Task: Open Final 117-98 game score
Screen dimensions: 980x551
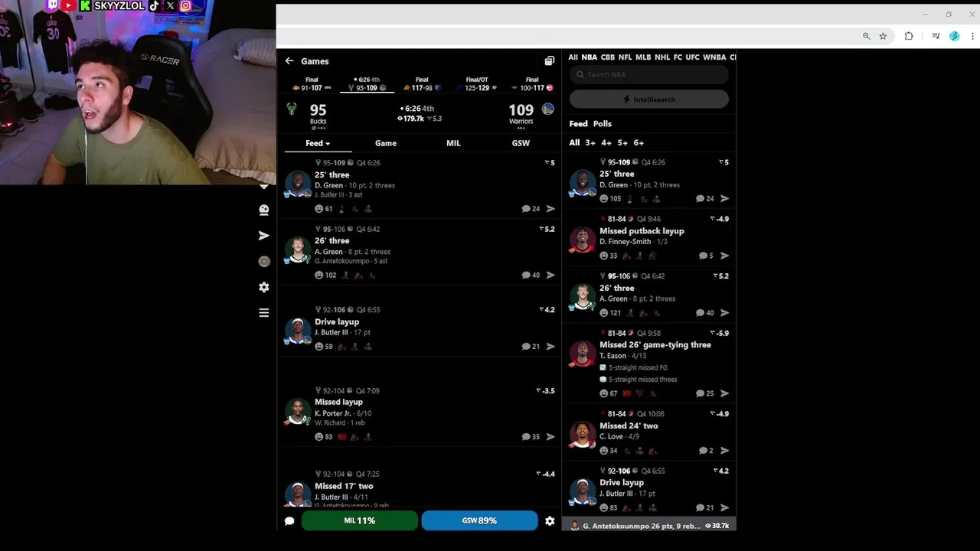Action: tap(422, 84)
